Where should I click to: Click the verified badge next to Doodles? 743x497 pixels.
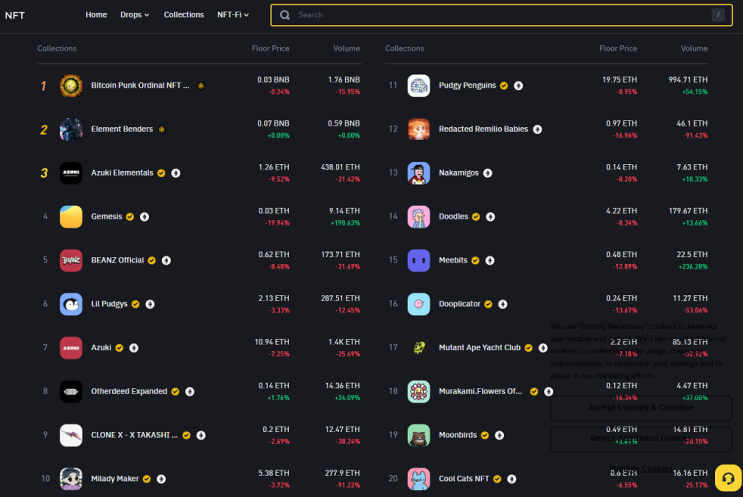[476, 217]
